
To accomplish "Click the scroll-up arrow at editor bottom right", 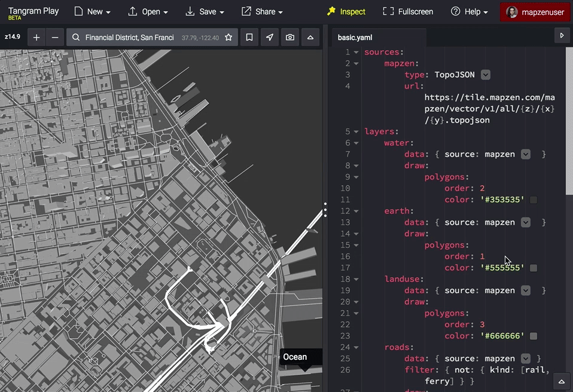I will [562, 382].
